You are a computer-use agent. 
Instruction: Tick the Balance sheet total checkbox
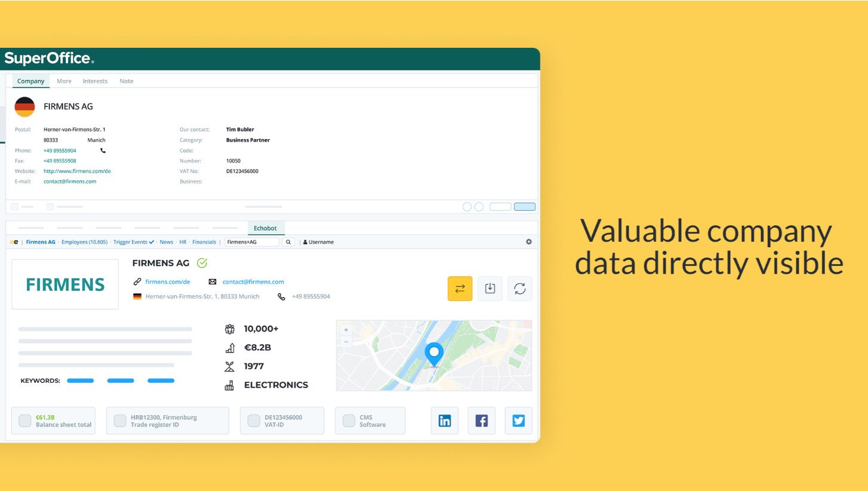pyautogui.click(x=25, y=421)
